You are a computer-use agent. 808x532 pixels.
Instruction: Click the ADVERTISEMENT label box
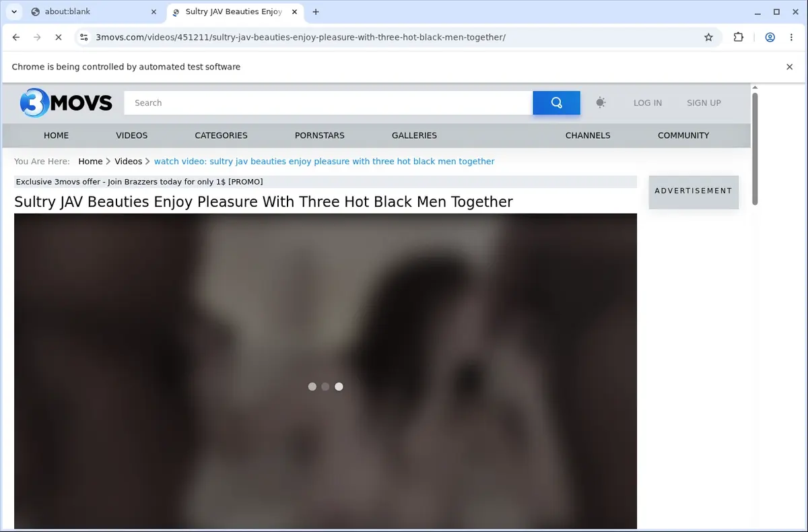694,191
